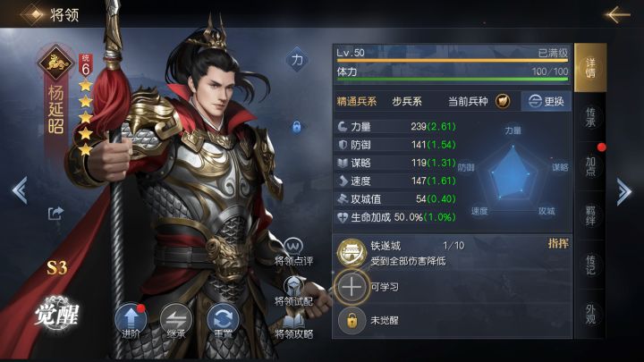
Task: Toggle the blue padlock lock icon
Action: [297, 127]
